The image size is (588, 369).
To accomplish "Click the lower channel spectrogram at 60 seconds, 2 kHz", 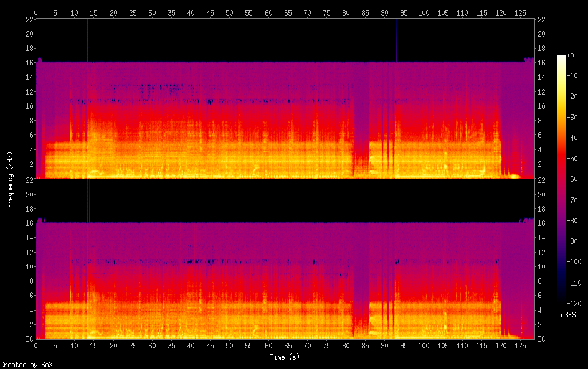I will [268, 324].
